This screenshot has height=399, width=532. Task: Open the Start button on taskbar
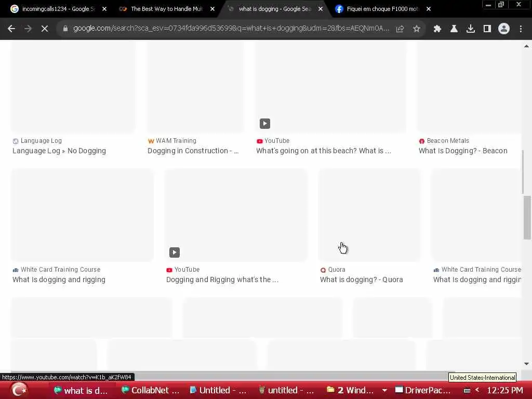pyautogui.click(x=19, y=390)
